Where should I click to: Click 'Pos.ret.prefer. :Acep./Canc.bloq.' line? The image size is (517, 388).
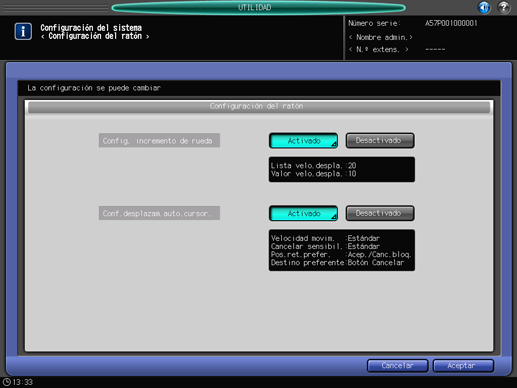(341, 254)
